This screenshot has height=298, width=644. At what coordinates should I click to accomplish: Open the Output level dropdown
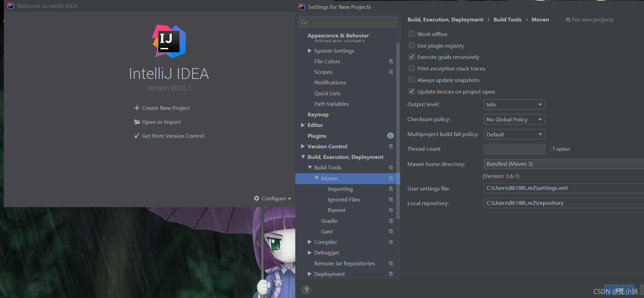tap(514, 104)
